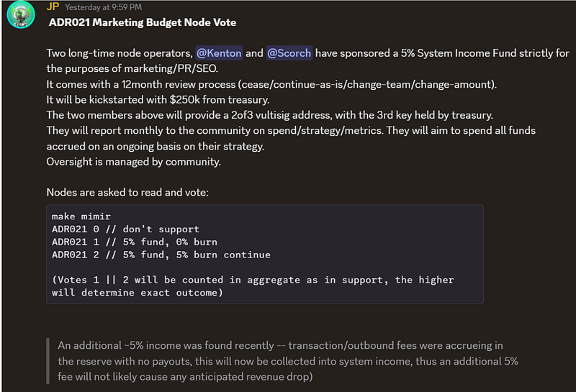Open the @Kenton mention
This screenshot has height=392, width=576.
point(219,53)
